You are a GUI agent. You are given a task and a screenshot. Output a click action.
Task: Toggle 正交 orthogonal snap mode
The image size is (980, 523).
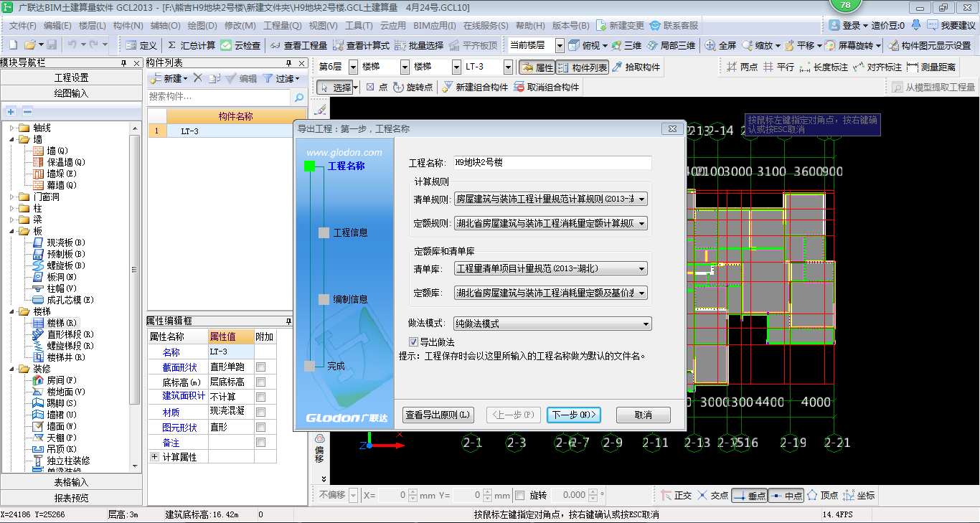point(676,495)
